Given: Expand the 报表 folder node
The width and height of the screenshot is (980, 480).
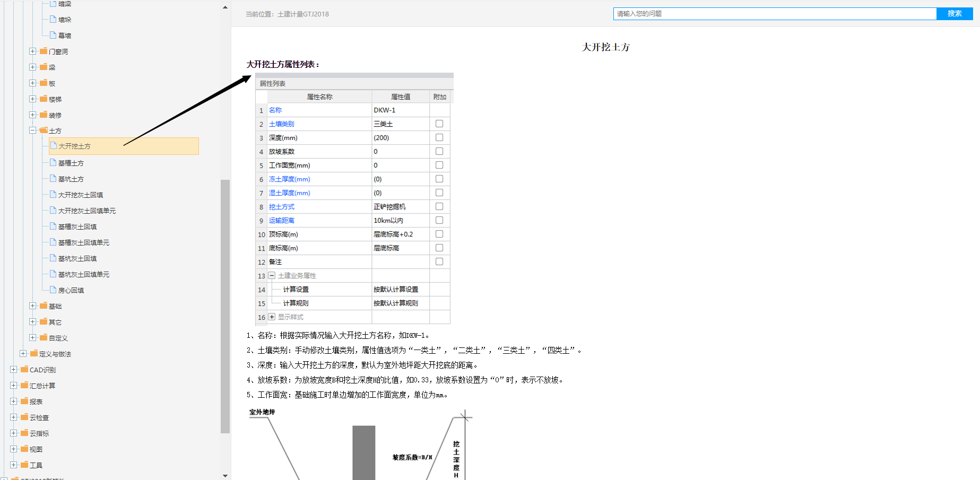Looking at the screenshot, I should [x=14, y=402].
